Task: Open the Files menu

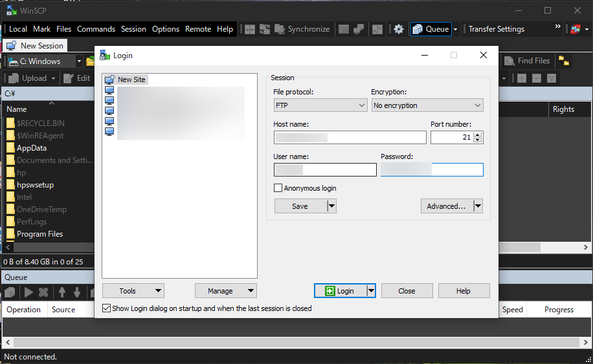Action: click(63, 29)
